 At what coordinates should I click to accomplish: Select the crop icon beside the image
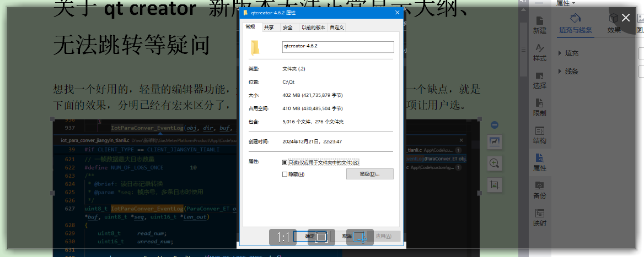[x=495, y=185]
